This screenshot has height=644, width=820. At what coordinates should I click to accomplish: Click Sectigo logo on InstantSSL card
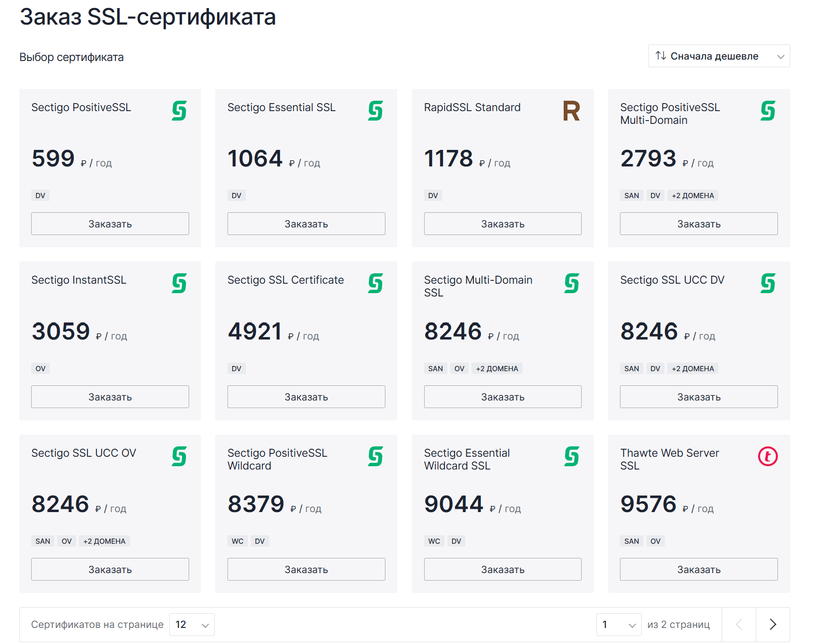click(179, 284)
